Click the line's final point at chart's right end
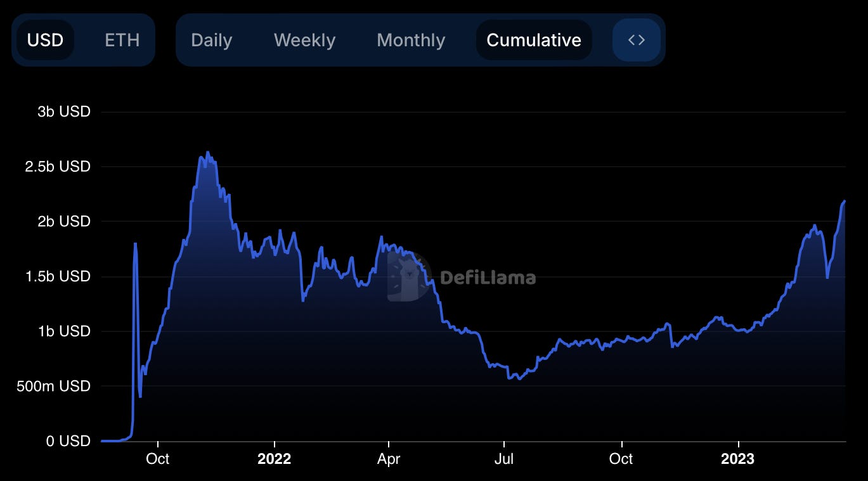868x481 pixels. pos(845,201)
